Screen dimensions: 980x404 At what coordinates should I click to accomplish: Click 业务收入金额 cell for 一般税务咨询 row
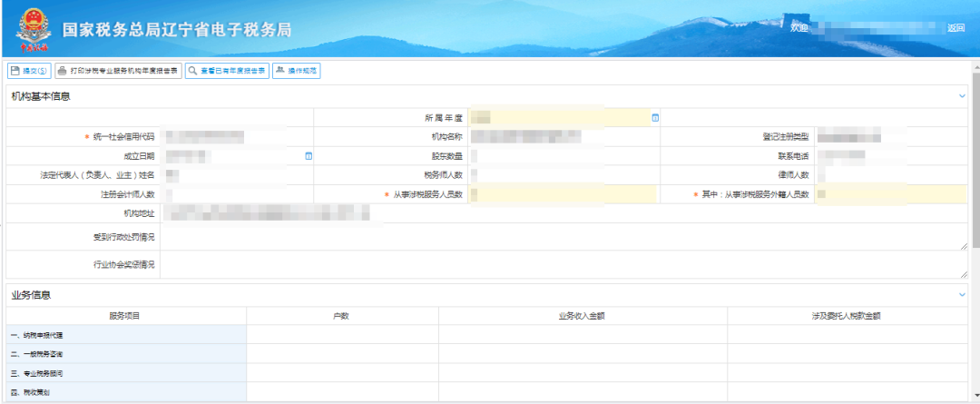(582, 354)
